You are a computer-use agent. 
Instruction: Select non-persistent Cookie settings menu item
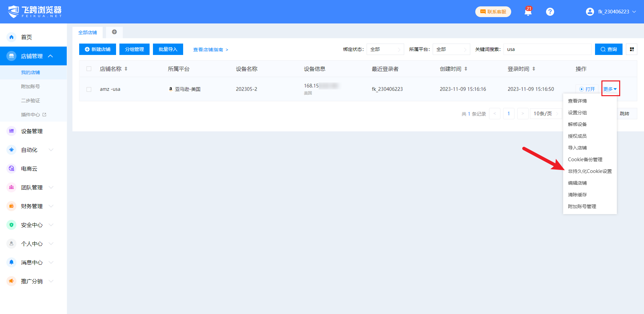589,171
